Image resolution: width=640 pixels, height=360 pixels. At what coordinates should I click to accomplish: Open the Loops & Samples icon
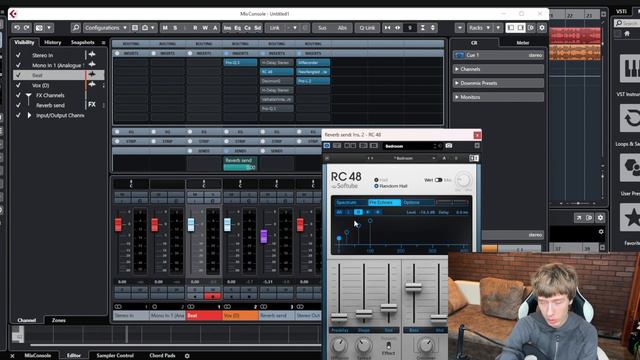tap(630, 118)
